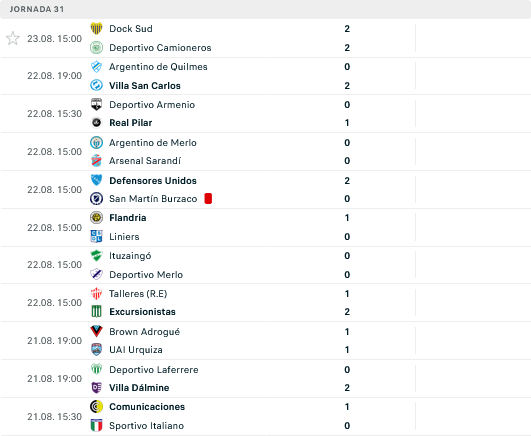Image resolution: width=531 pixels, height=436 pixels.
Task: Click the Excursionistas green striped logo
Action: (x=96, y=312)
